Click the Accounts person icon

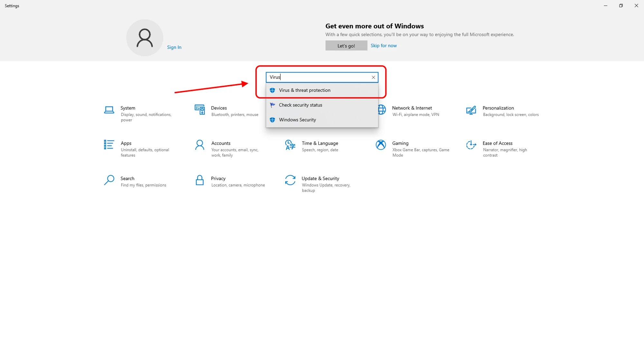point(200,145)
